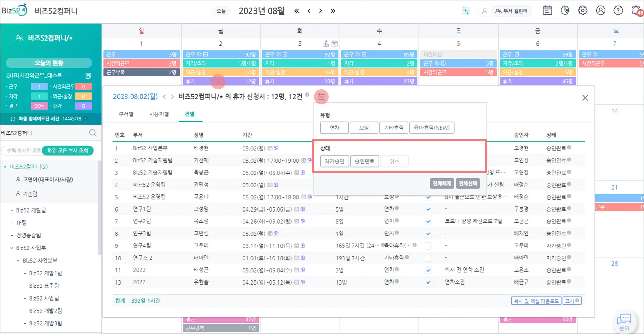Go to next month single arrow
Image resolution: width=644 pixels, height=334 pixels.
coord(321,11)
